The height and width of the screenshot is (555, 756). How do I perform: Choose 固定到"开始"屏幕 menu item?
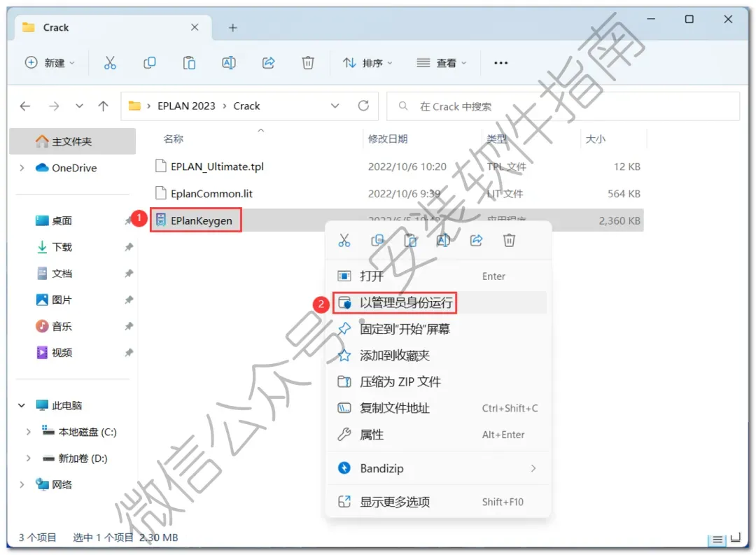439,330
